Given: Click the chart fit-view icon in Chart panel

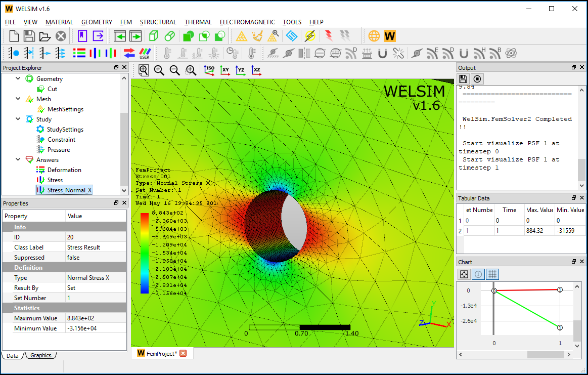Looking at the screenshot, I should tap(464, 274).
